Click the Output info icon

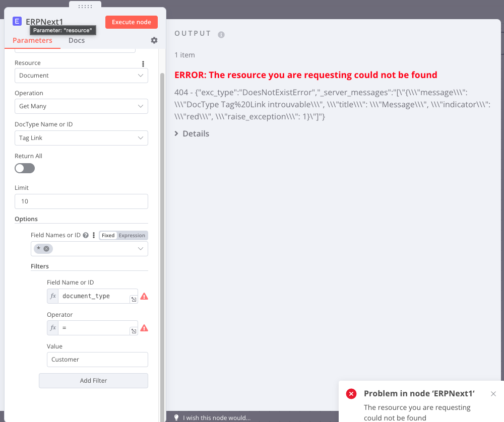coord(221,34)
